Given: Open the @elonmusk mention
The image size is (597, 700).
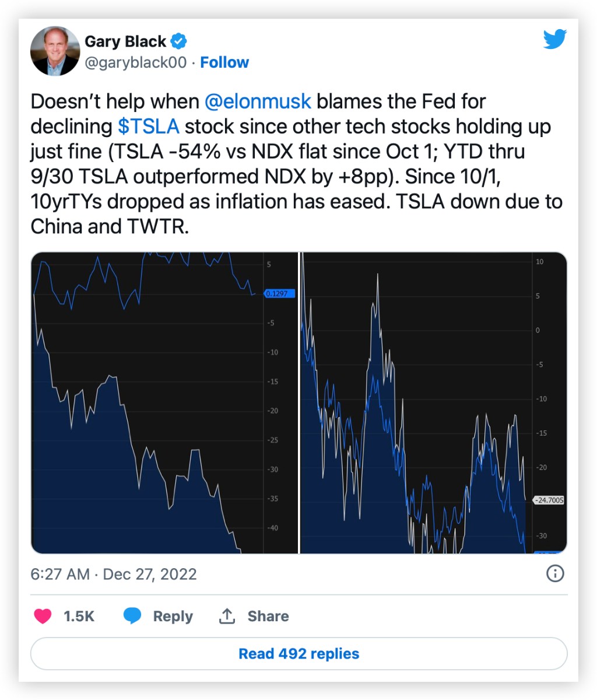Looking at the screenshot, I should [x=258, y=101].
